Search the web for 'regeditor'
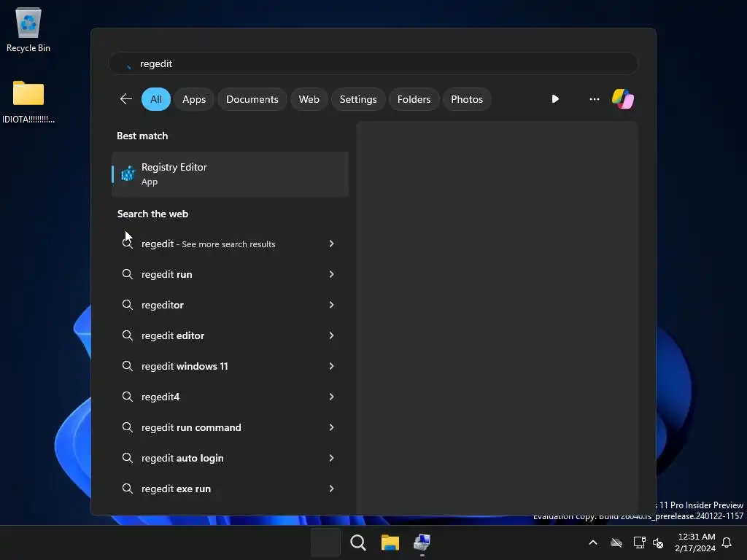The image size is (747, 560). (230, 304)
